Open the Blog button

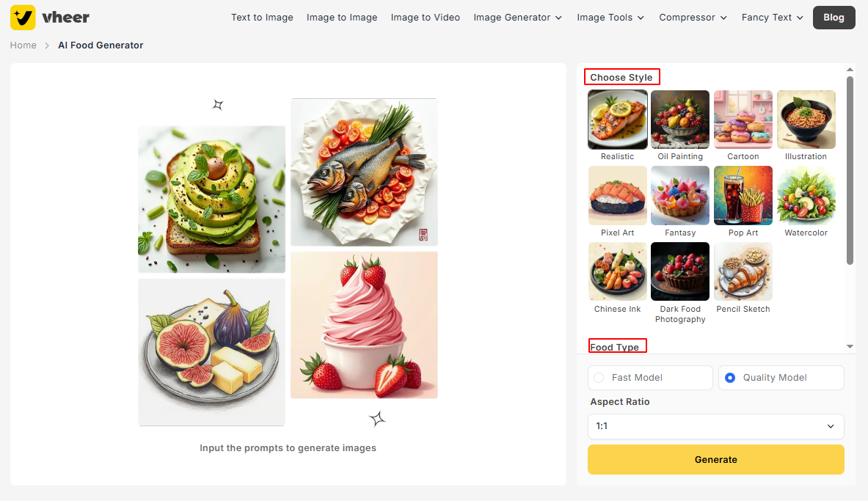[834, 18]
